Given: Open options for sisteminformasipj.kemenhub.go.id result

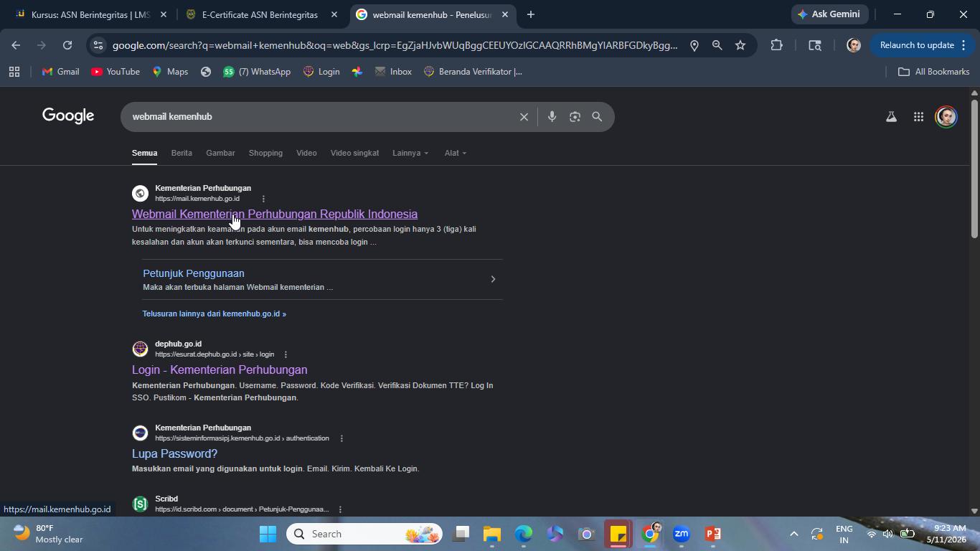Looking at the screenshot, I should coord(341,438).
